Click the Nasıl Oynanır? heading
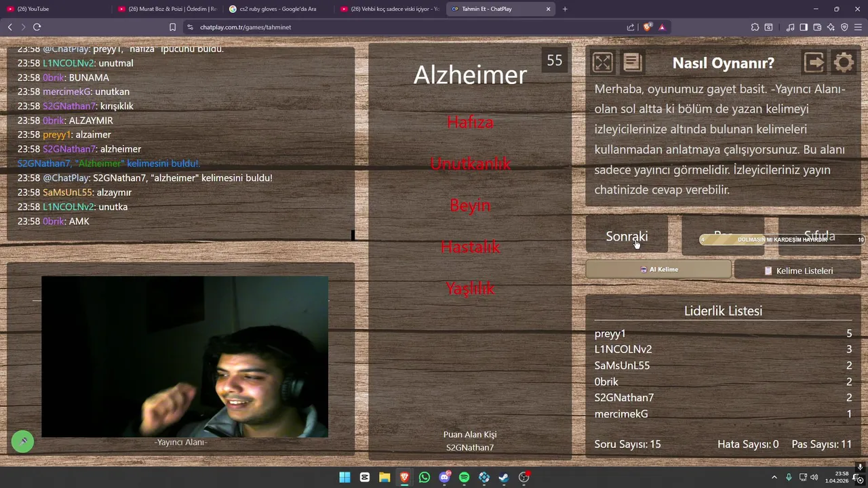Screen dimensions: 868x488 723,63
